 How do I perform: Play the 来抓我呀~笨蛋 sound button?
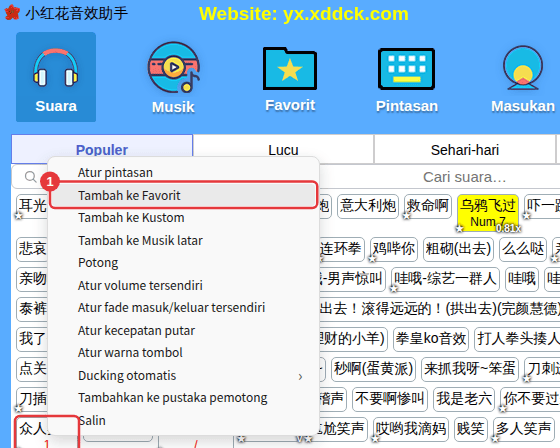[470, 368]
